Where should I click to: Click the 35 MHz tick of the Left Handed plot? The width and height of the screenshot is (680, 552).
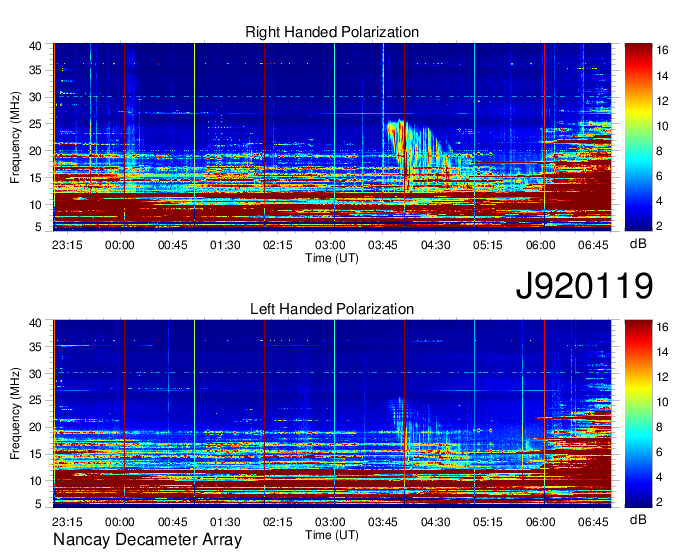(35, 347)
